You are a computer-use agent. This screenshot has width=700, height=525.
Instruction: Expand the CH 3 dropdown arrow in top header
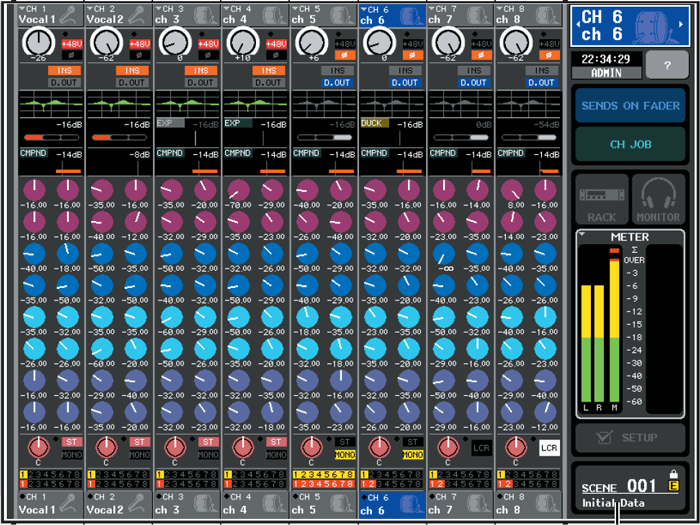click(158, 8)
